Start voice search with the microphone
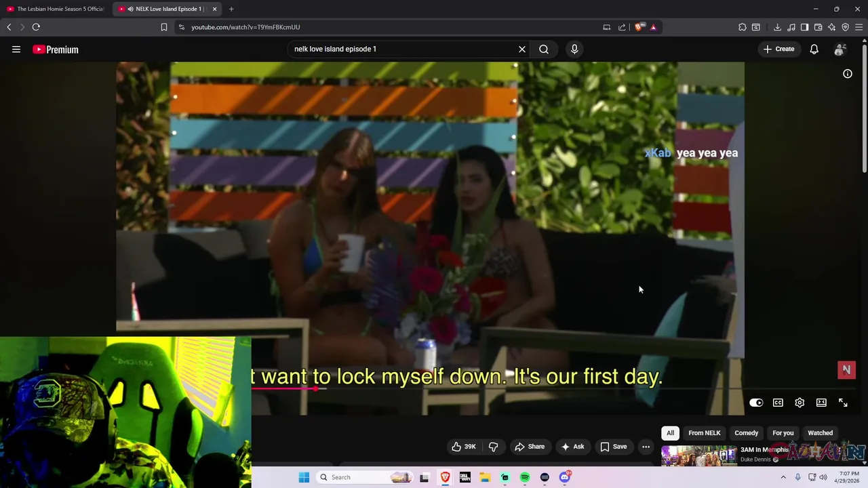 click(x=574, y=49)
